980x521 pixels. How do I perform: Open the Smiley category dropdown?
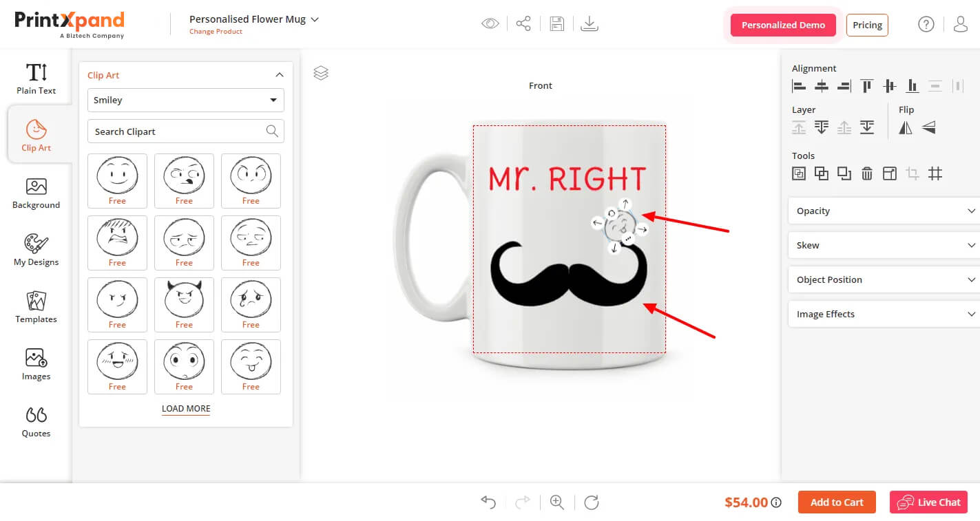(186, 100)
